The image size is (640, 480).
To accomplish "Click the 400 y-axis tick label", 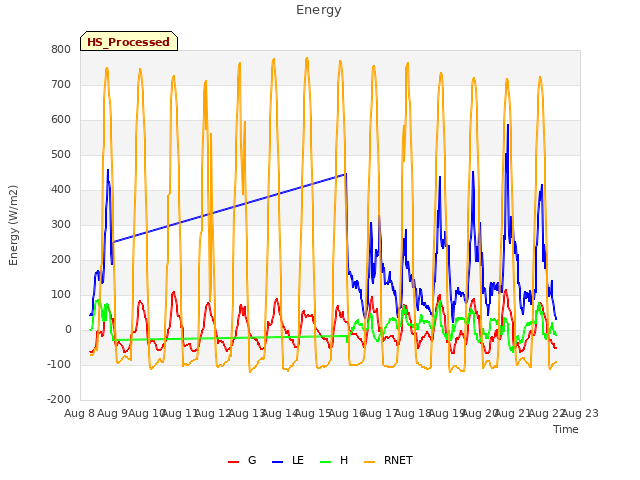I will pos(61,190).
